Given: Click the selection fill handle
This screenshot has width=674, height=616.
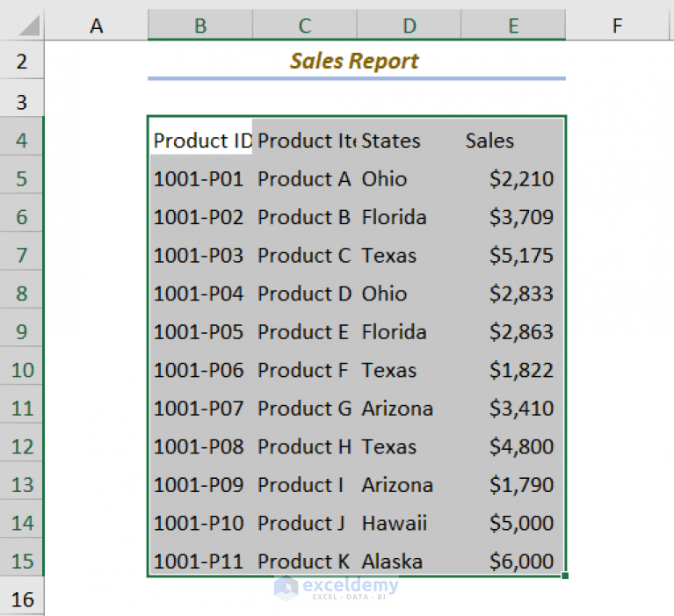Looking at the screenshot, I should 565,576.
